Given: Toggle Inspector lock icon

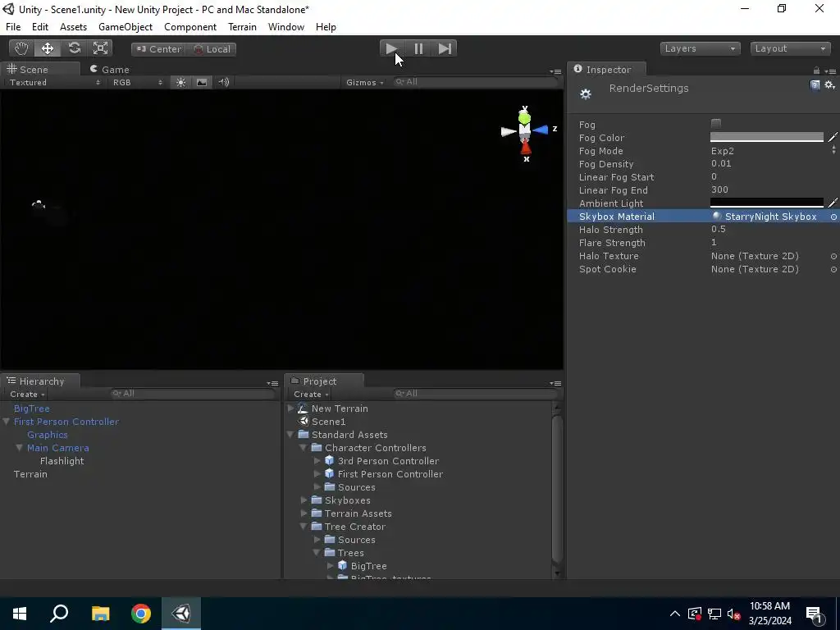Looking at the screenshot, I should pos(816,71).
